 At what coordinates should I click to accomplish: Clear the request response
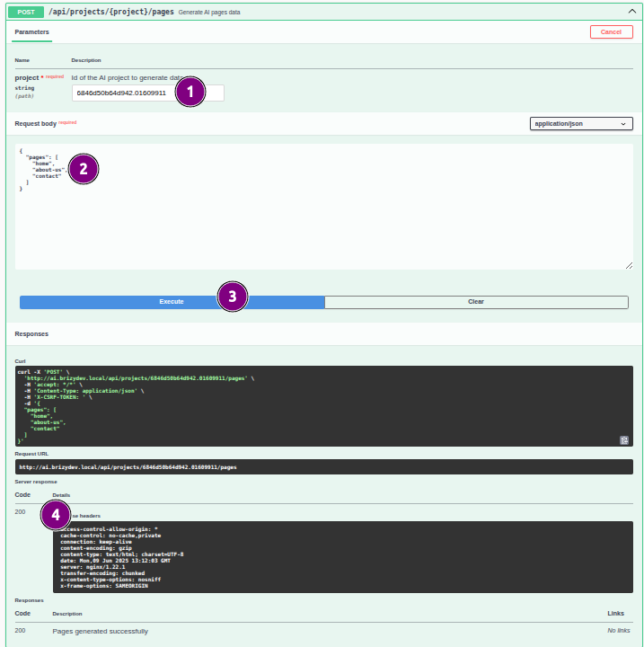pos(476,302)
